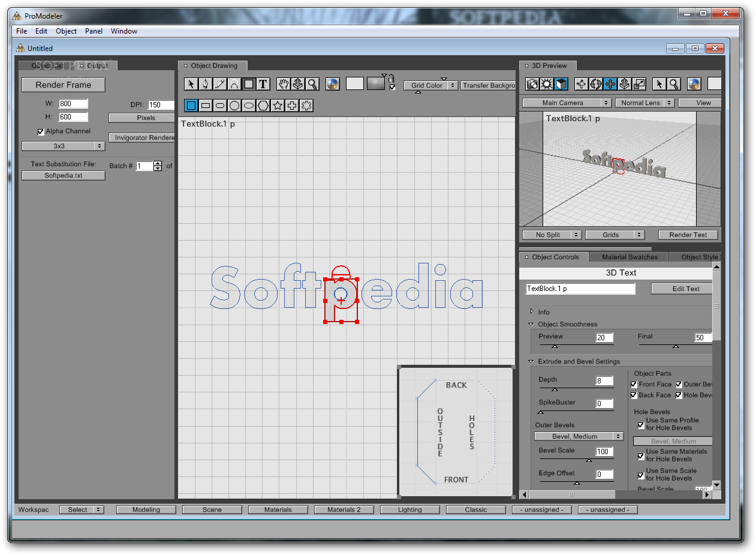Click the Render Test button

click(688, 235)
